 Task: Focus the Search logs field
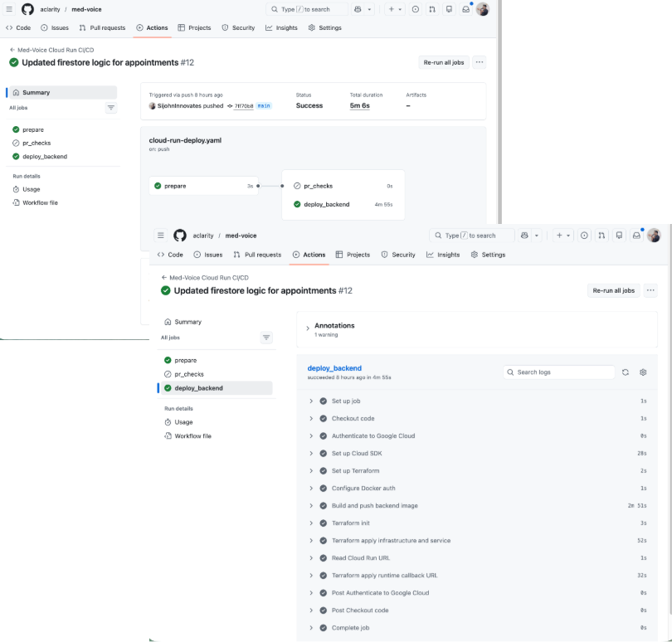pyautogui.click(x=559, y=372)
